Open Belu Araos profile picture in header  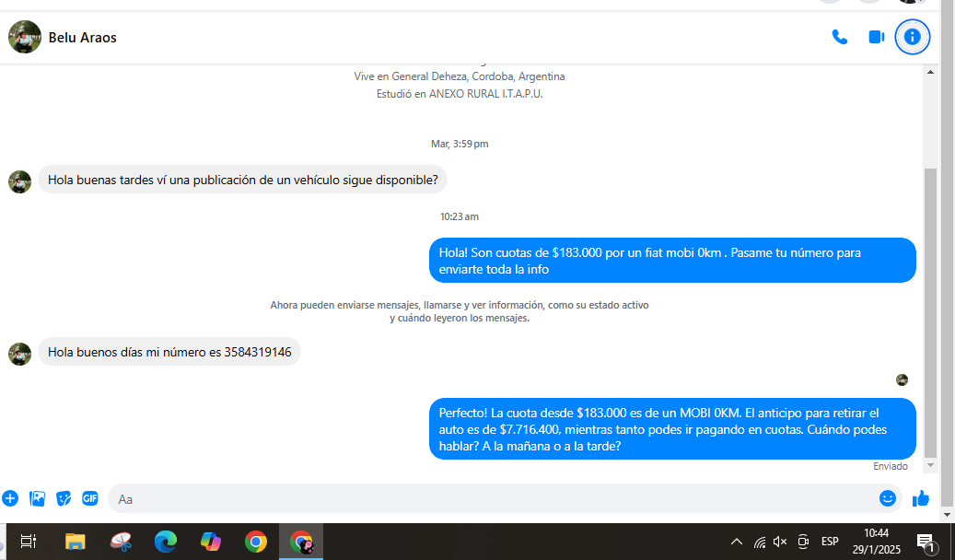pos(24,37)
